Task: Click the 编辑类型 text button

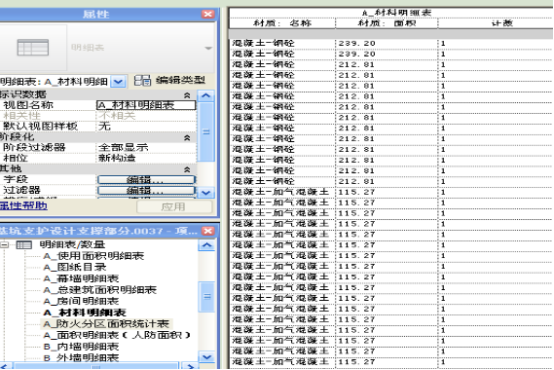Action: point(180,80)
